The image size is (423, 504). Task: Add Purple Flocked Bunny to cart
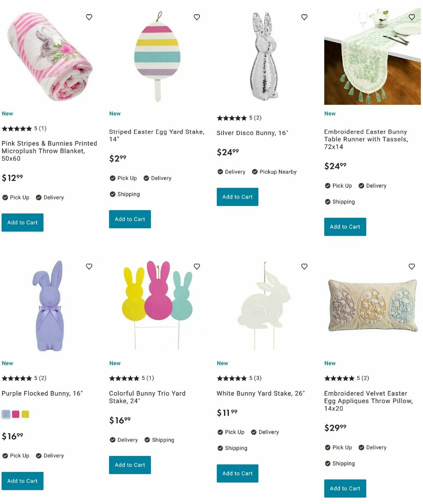click(x=22, y=481)
